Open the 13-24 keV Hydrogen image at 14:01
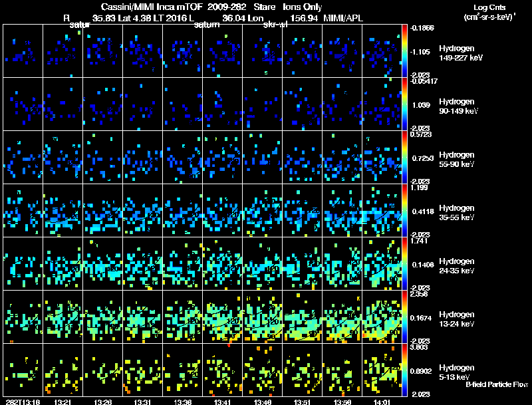The width and height of the screenshot is (532, 405). pyautogui.click(x=382, y=317)
